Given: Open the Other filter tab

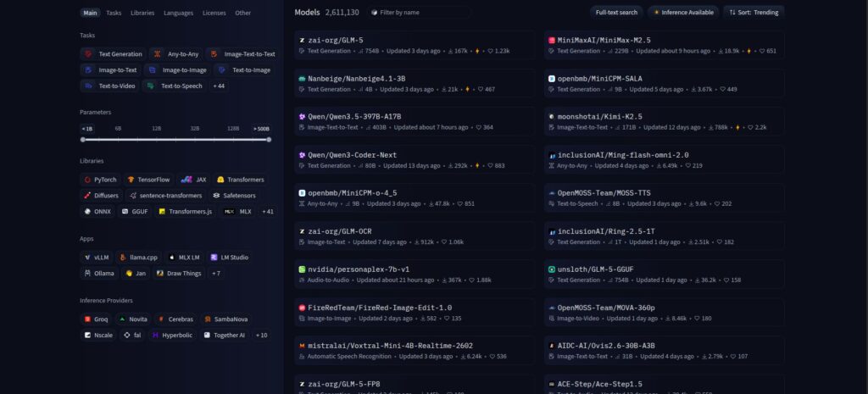Looking at the screenshot, I should [242, 13].
